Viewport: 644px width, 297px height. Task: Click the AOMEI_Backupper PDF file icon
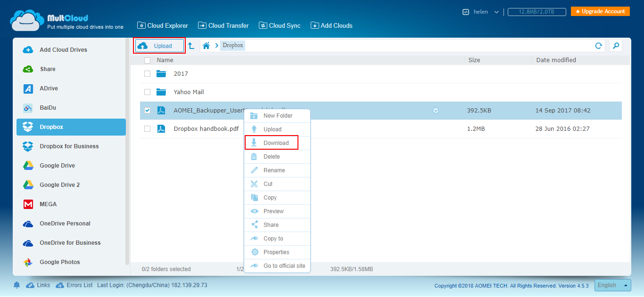(x=161, y=111)
